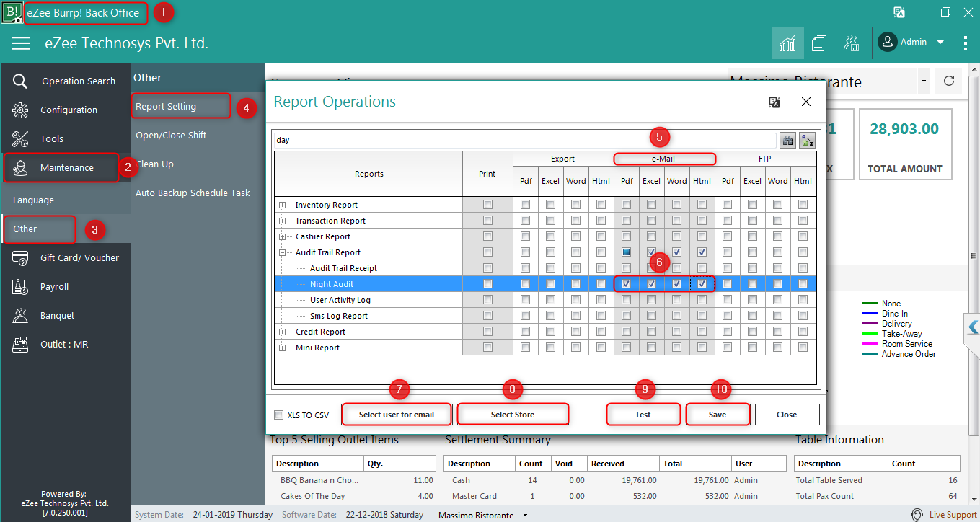
Task: Collapse Audit Trail Report tree node
Action: pyautogui.click(x=283, y=252)
